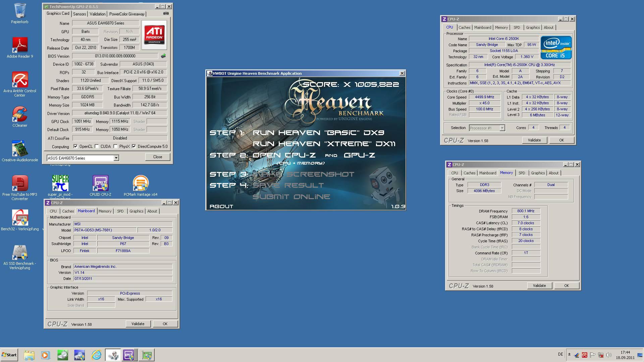Viewport: 644px width, 362px height.
Task: Open Internet Explorer from the taskbar
Action: (96, 355)
